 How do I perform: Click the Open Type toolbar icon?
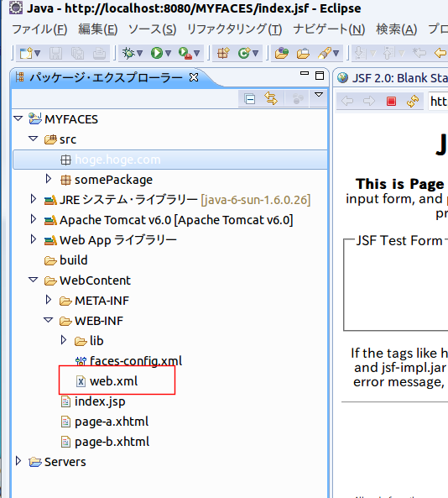pos(282,53)
